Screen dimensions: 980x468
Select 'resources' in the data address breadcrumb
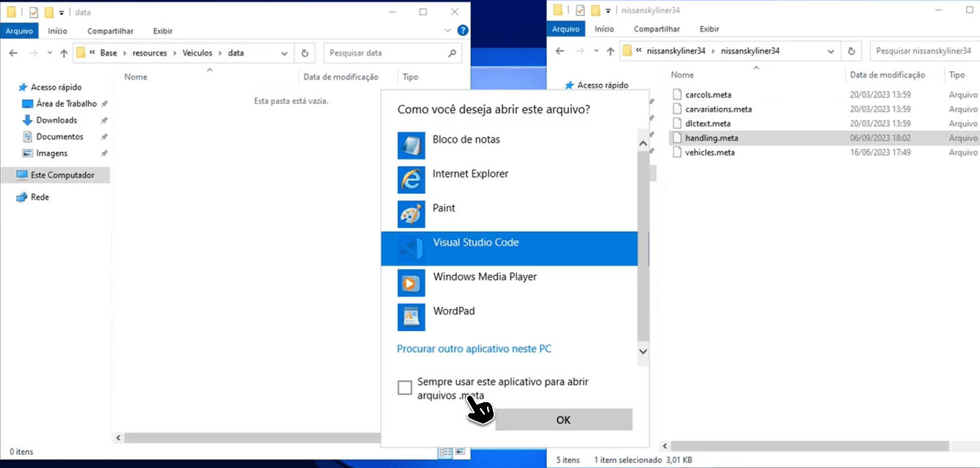[150, 53]
